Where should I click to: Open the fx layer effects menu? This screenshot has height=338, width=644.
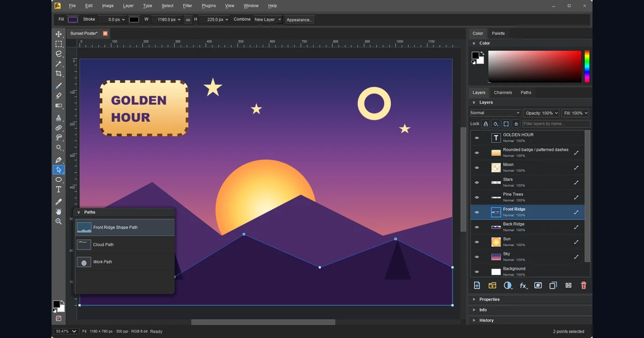coord(523,286)
